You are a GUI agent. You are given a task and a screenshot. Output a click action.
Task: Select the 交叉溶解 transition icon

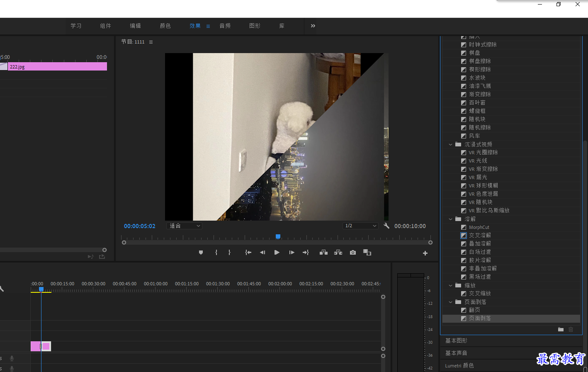464,235
